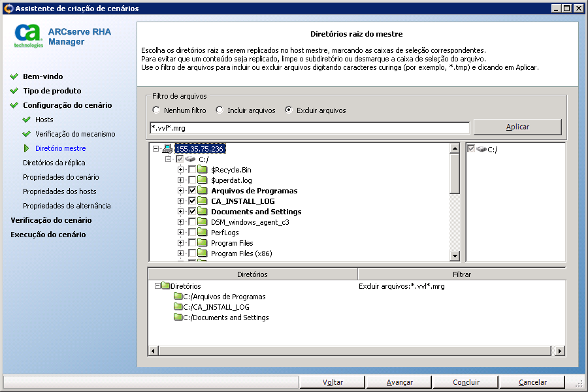Image resolution: width=588 pixels, height=392 pixels.
Task: Open the Verificação do mecanismo step
Action: [75, 134]
